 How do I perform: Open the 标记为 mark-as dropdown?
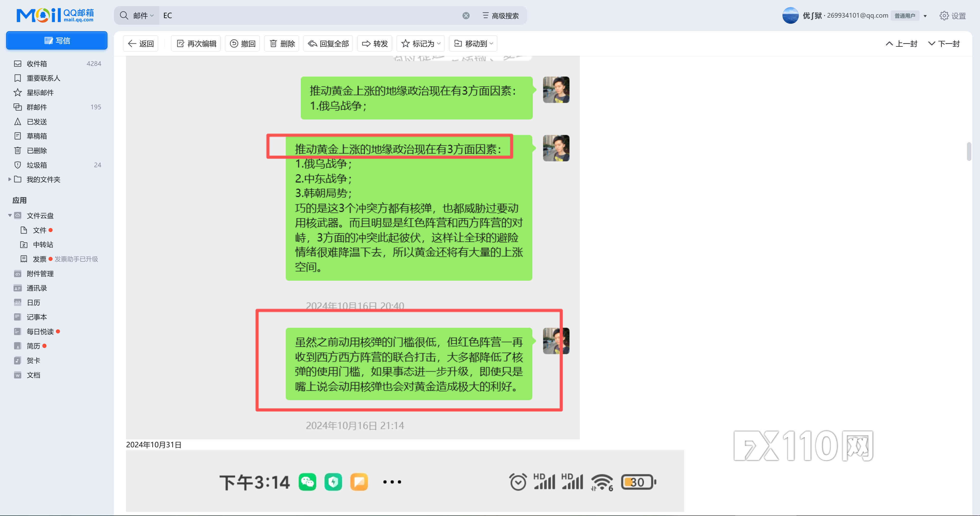421,43
